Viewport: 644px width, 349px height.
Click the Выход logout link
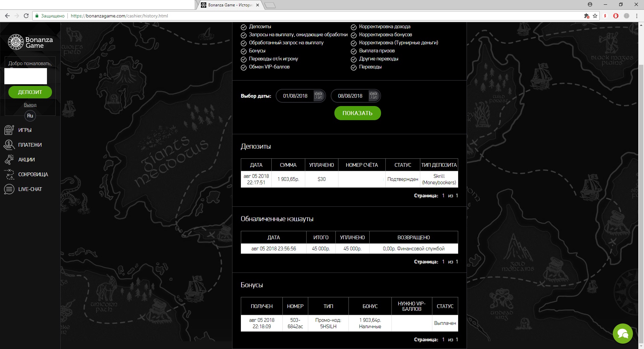point(30,105)
